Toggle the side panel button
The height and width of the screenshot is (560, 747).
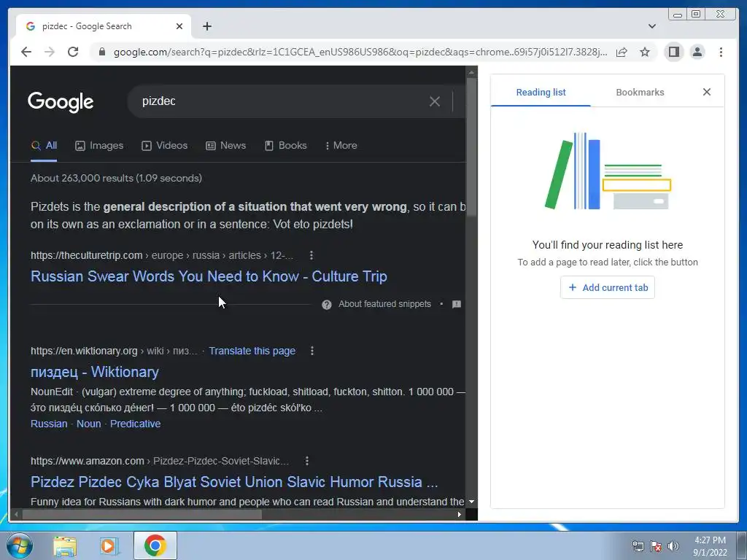tap(673, 52)
